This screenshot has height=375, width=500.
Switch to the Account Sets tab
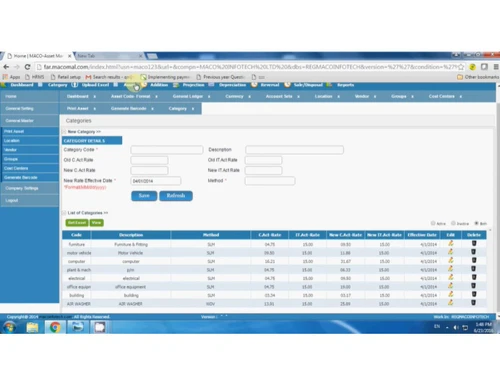click(x=279, y=96)
